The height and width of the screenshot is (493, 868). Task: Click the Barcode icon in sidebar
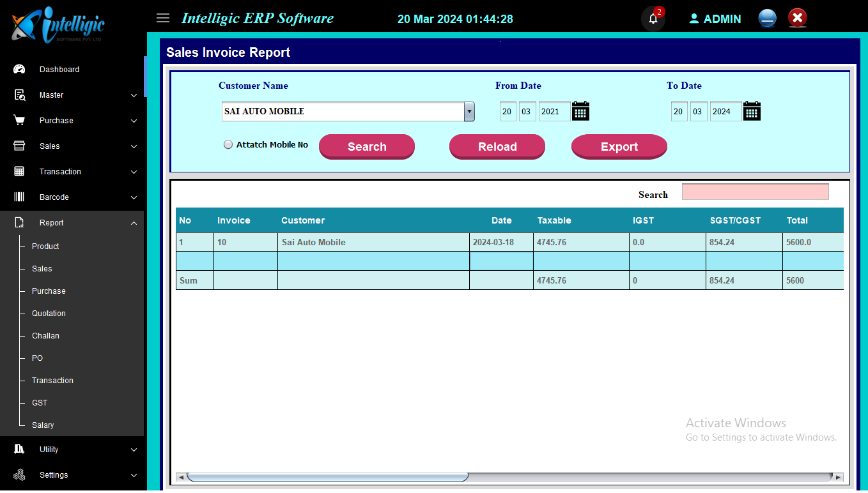coord(19,197)
